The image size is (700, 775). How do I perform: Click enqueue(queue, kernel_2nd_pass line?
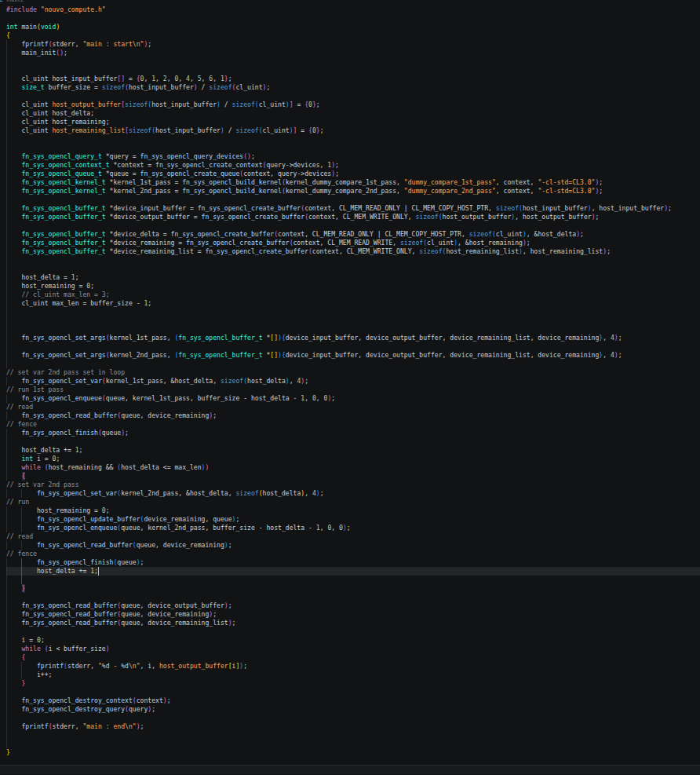(193, 528)
